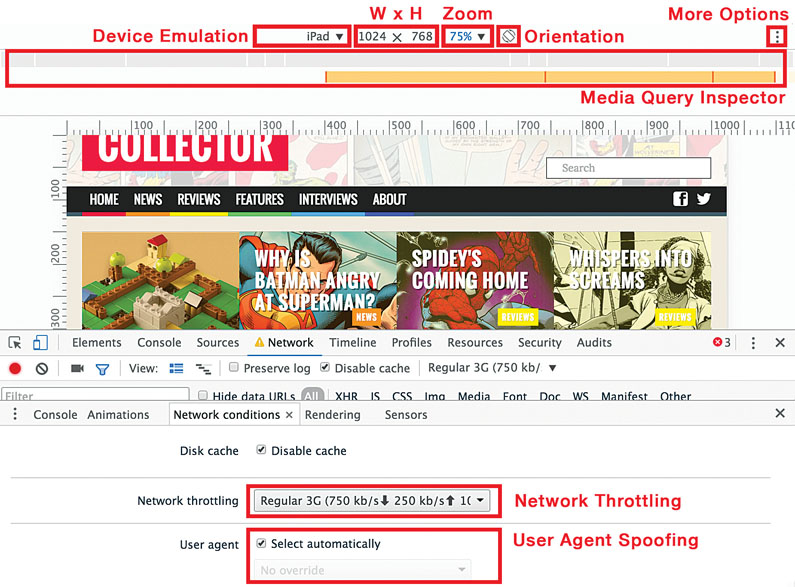Clear the network log

coord(42,369)
